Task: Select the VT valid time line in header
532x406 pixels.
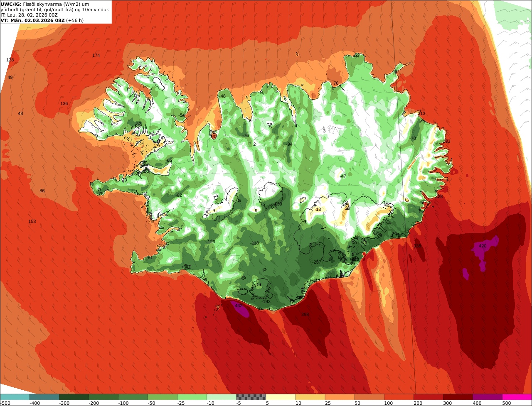Action: click(42, 20)
